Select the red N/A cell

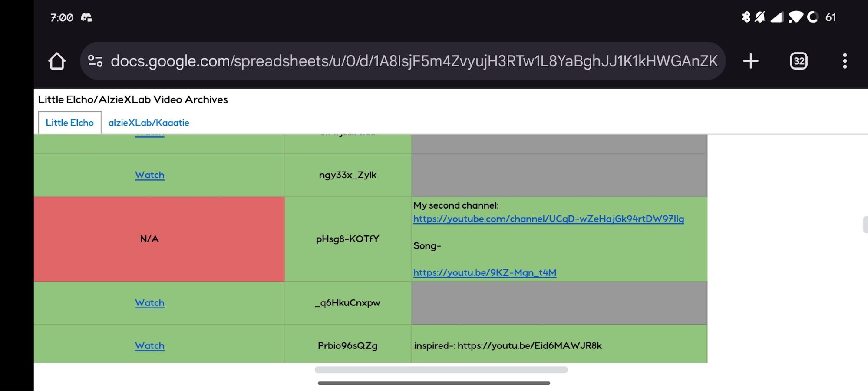159,239
